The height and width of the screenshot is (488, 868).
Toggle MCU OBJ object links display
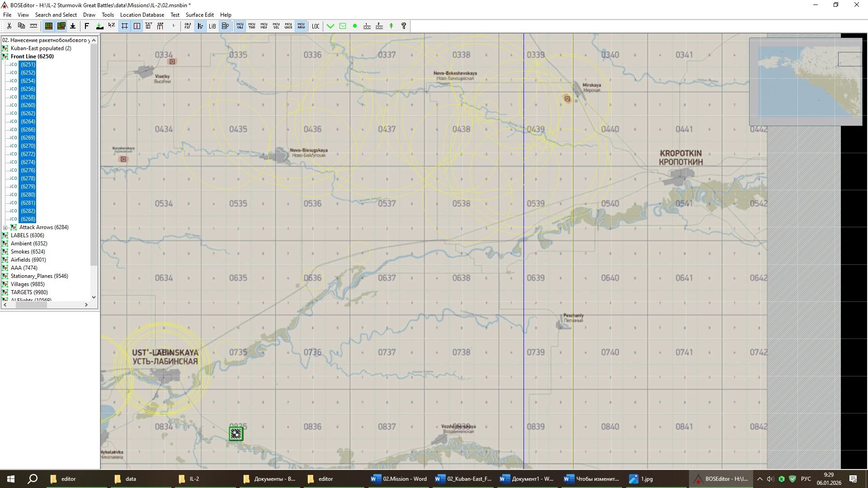[240, 26]
